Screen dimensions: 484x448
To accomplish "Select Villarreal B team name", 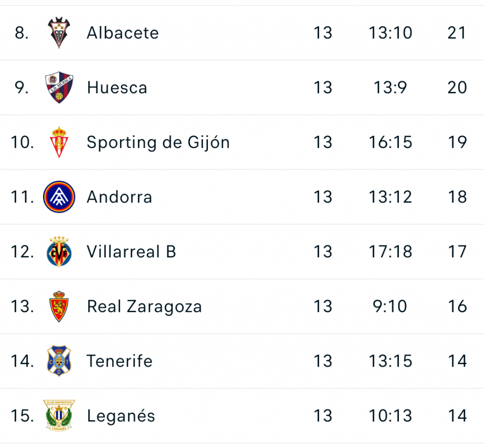I will tap(131, 252).
